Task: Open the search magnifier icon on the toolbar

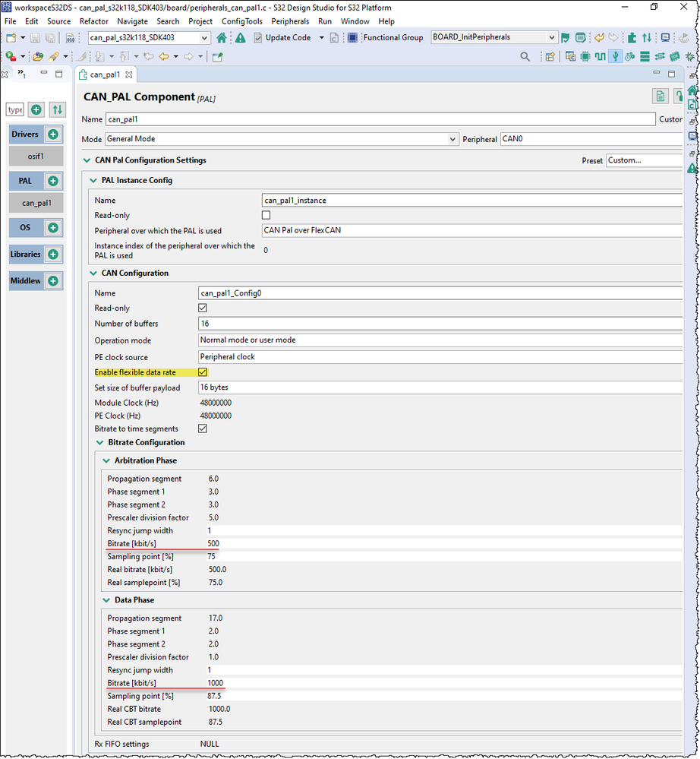Action: [525, 56]
